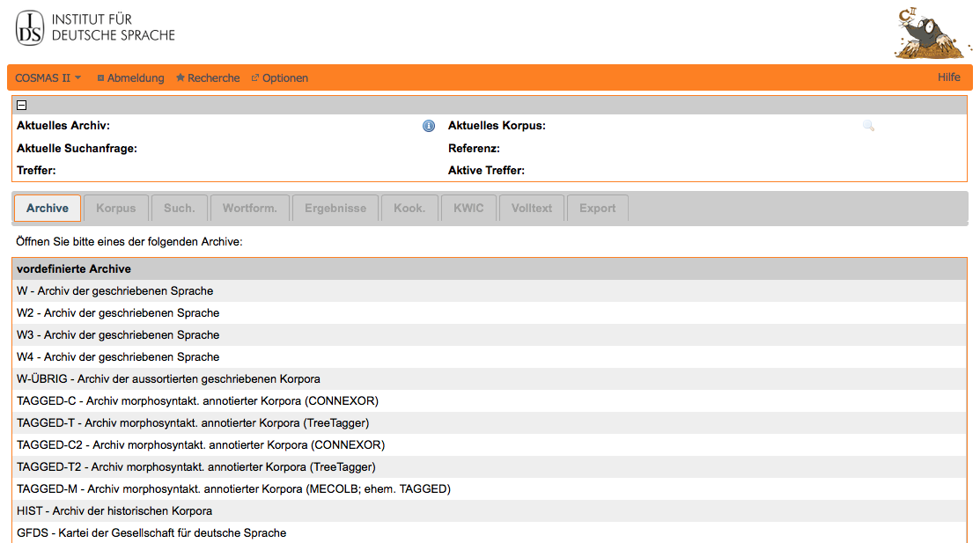
Task: Collapse the status panel with minus icon
Action: [22, 105]
